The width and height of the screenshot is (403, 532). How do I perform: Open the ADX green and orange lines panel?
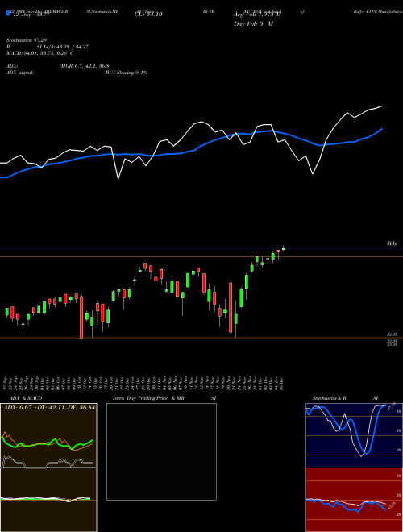point(48,435)
